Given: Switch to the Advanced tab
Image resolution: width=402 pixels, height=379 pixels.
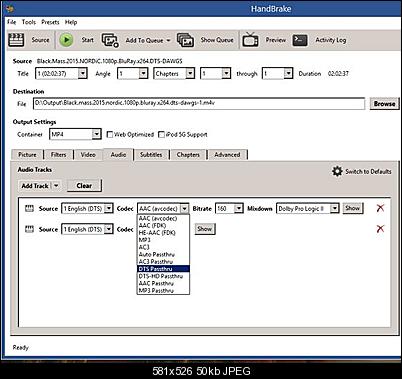Looking at the screenshot, I should click(227, 155).
